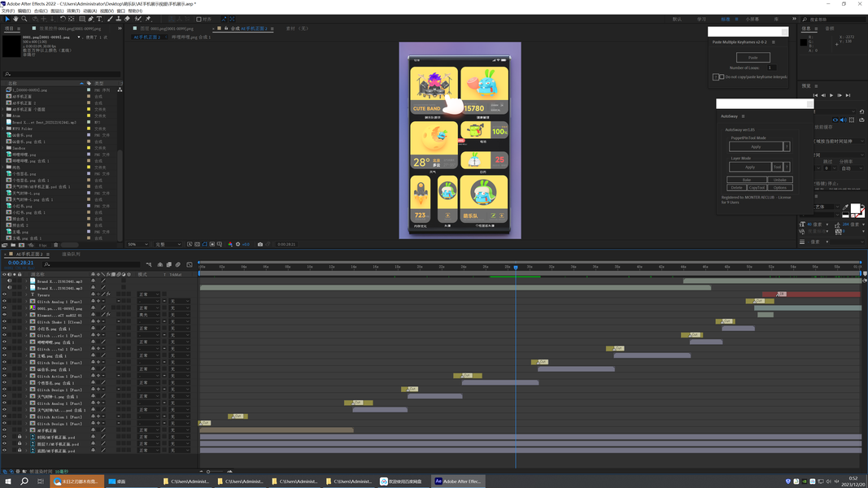
Task: Select the Selection arrow tool
Action: [x=7, y=19]
